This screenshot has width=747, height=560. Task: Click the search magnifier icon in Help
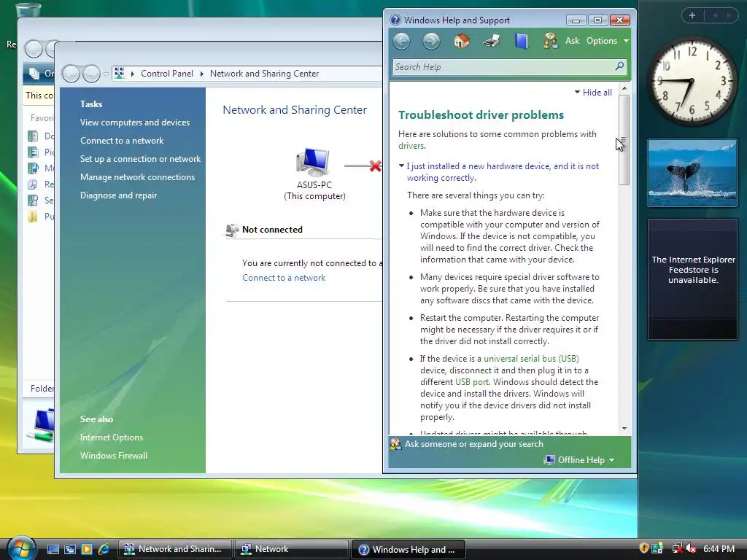pos(619,66)
